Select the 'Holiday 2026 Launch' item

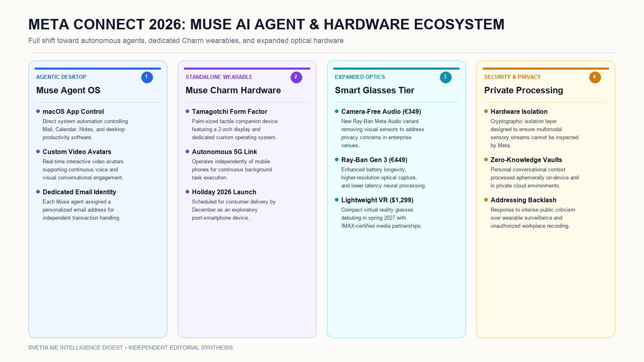[x=224, y=192]
